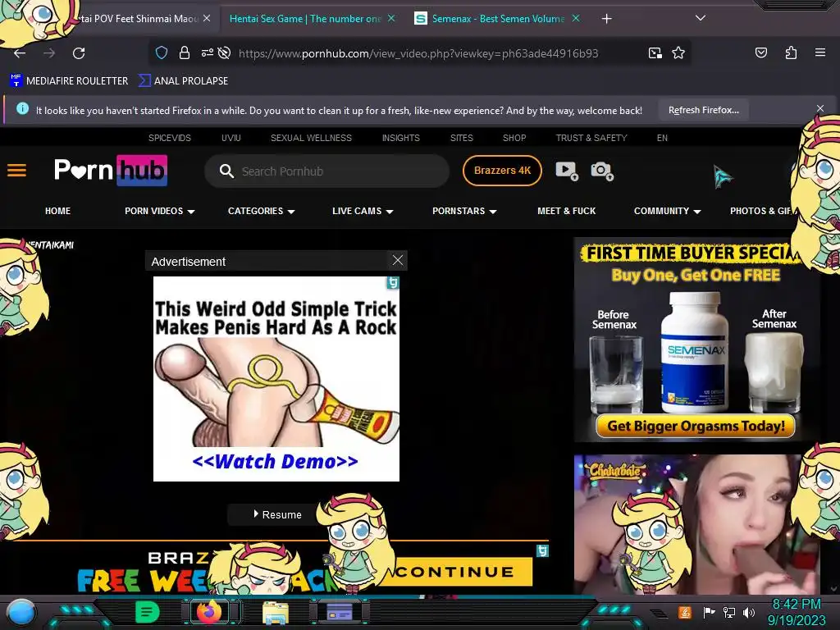Open the Firefox application hamburger menu
Screen dimensions: 840x630
820,52
